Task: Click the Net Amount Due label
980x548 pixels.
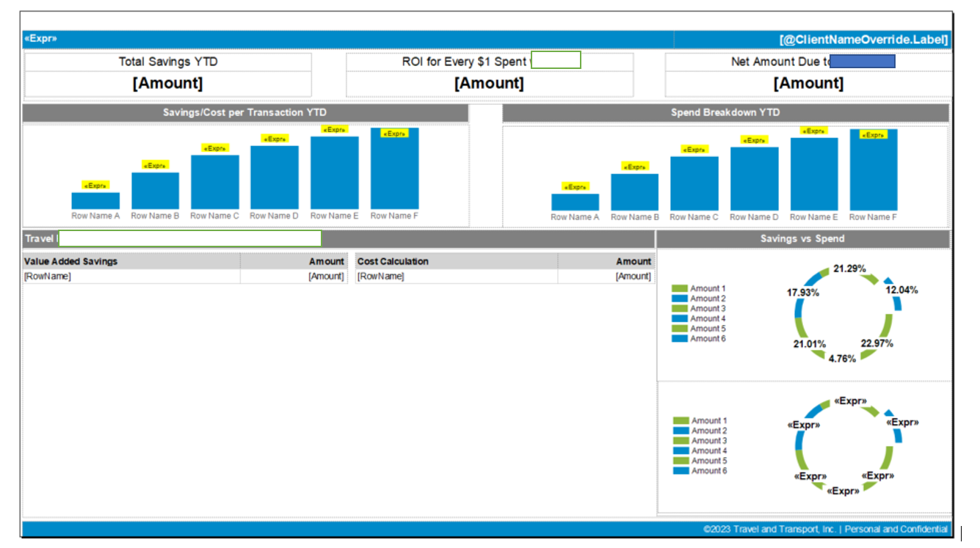Action: [x=781, y=62]
